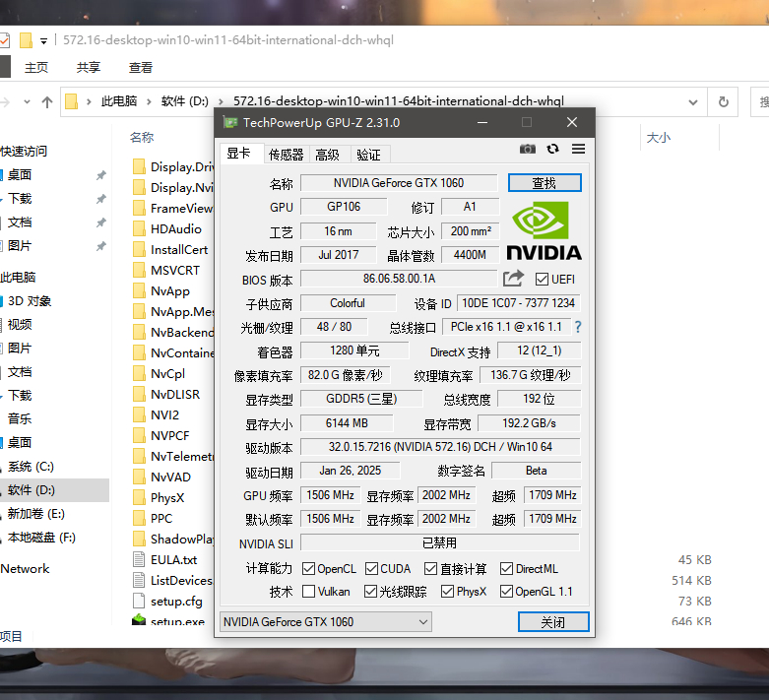The width and height of the screenshot is (769, 700).
Task: Click the GPU name field NVIDIA GeForce GTX 1060
Action: (399, 183)
